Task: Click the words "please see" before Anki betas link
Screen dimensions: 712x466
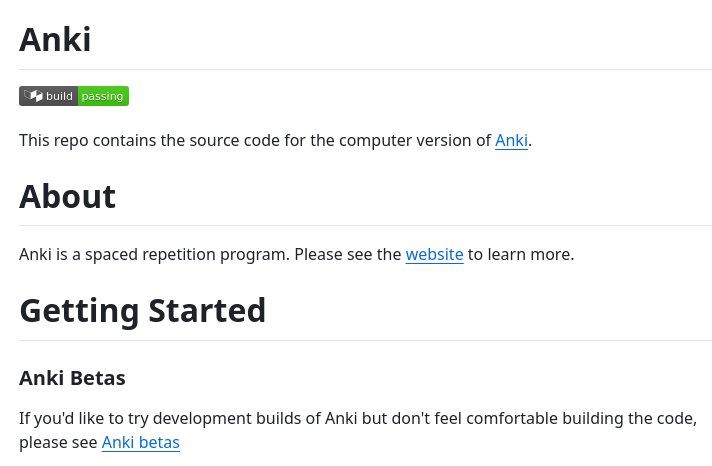Action: pos(58,442)
